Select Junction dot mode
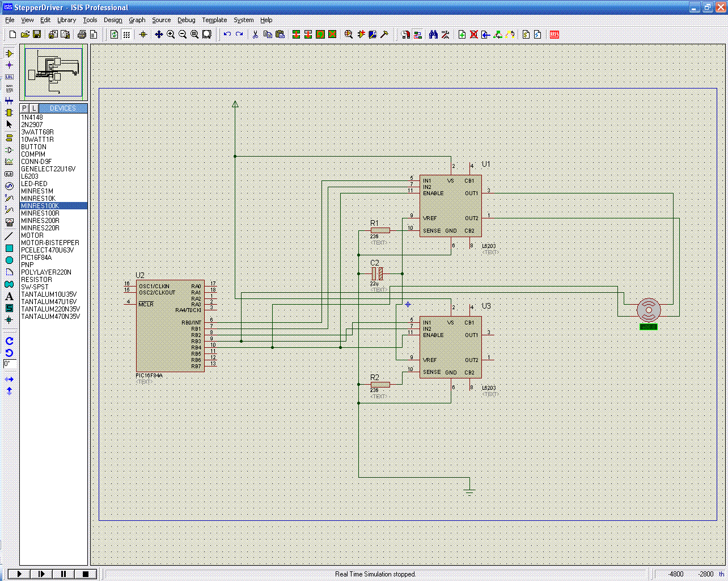 coord(9,65)
